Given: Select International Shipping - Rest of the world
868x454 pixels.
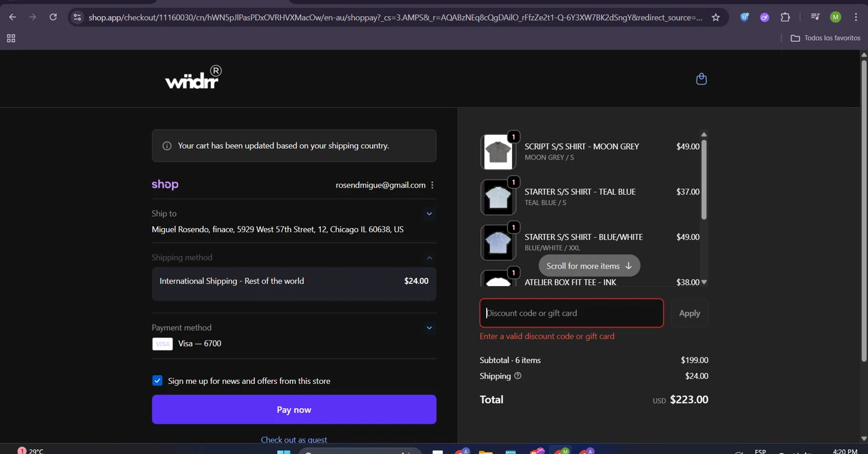Looking at the screenshot, I should 294,284.
